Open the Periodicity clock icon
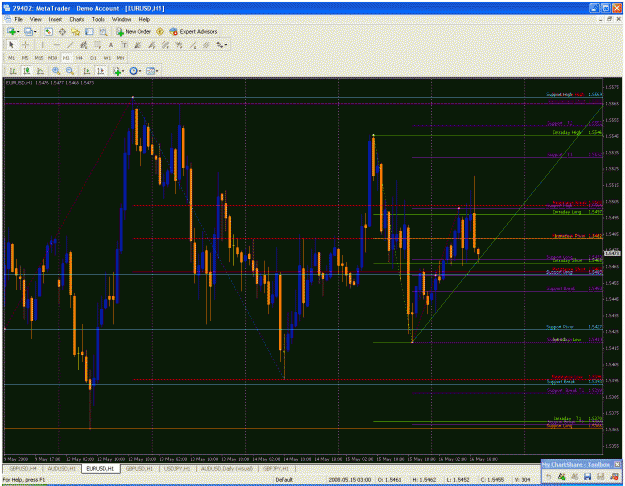This screenshot has width=625, height=486. (x=133, y=71)
